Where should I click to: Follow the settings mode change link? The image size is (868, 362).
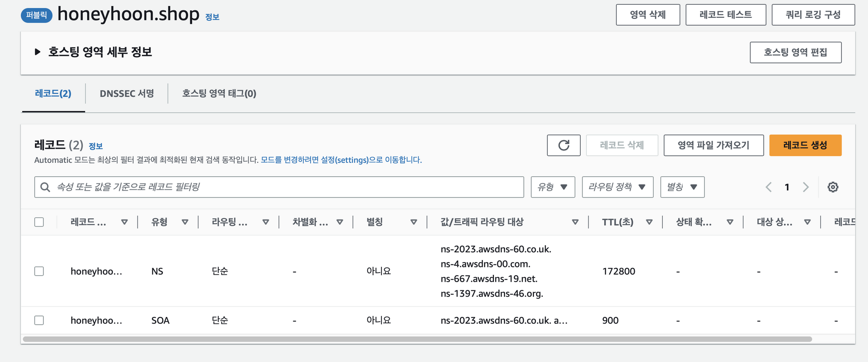(x=341, y=160)
